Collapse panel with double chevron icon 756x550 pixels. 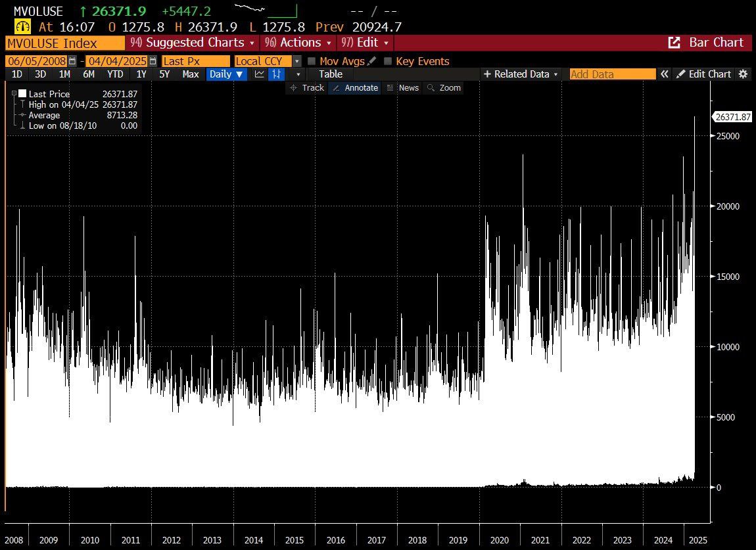[x=665, y=74]
